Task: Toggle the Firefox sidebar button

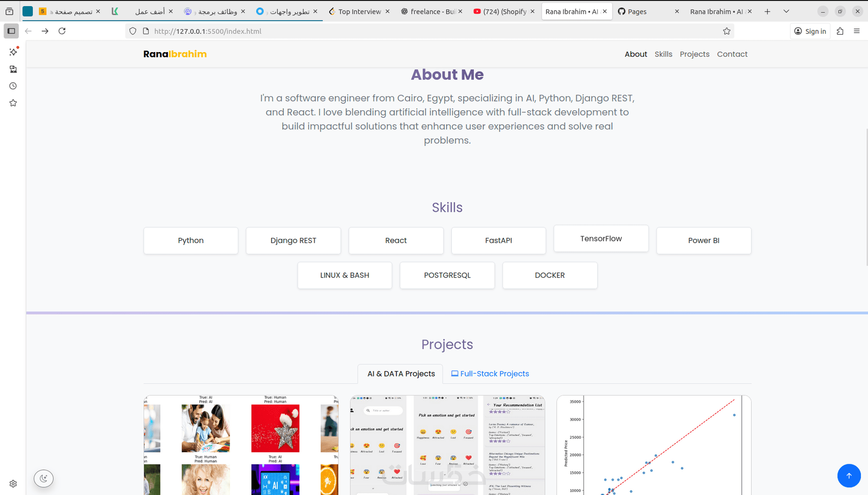Action: (x=11, y=31)
